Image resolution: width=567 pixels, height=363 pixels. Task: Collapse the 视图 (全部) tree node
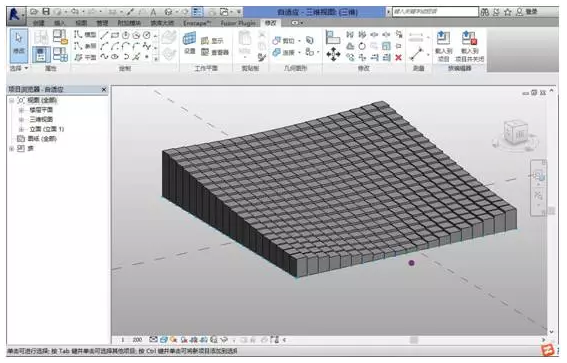12,100
